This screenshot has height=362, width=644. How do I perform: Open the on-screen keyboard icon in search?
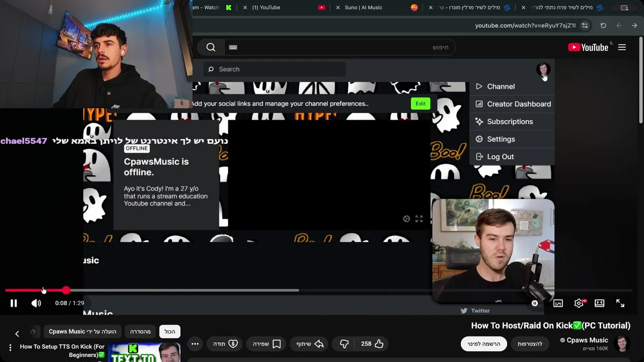point(232,47)
